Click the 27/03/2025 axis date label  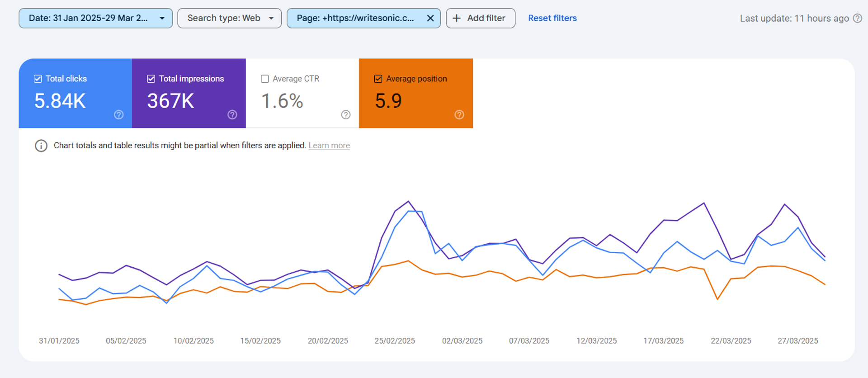tap(798, 341)
